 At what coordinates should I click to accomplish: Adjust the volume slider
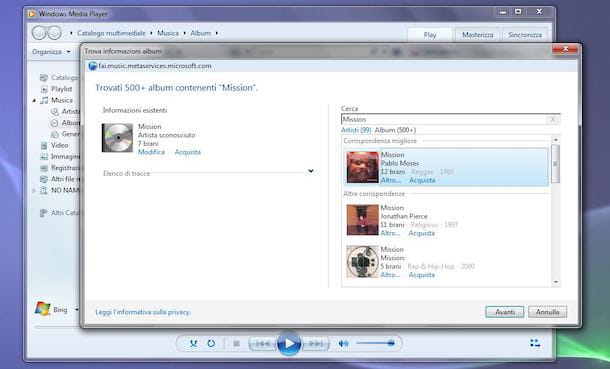pos(375,343)
